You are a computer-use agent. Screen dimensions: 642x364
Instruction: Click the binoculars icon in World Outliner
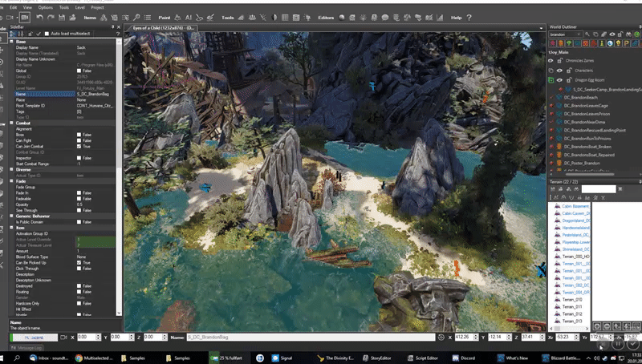[x=628, y=34]
